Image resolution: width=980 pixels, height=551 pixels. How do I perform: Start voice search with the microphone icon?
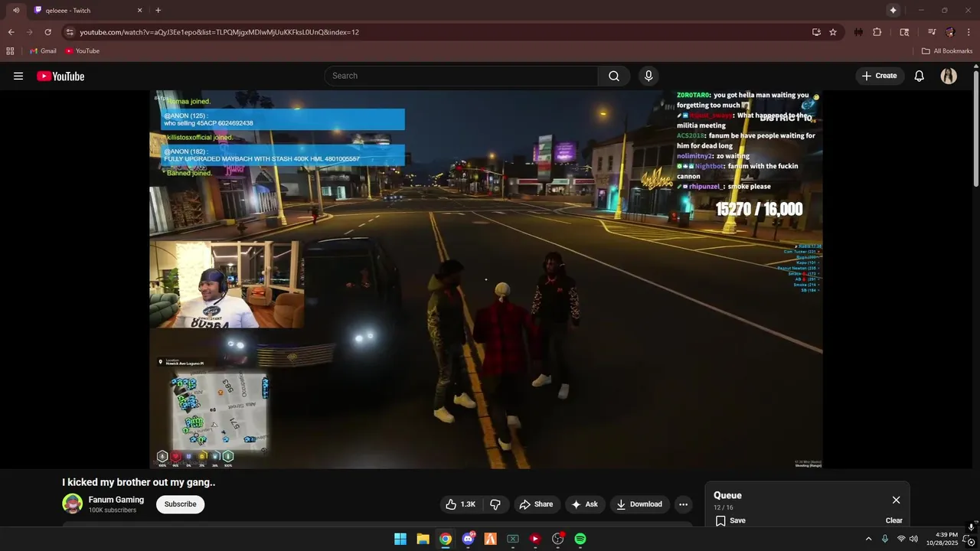(648, 76)
